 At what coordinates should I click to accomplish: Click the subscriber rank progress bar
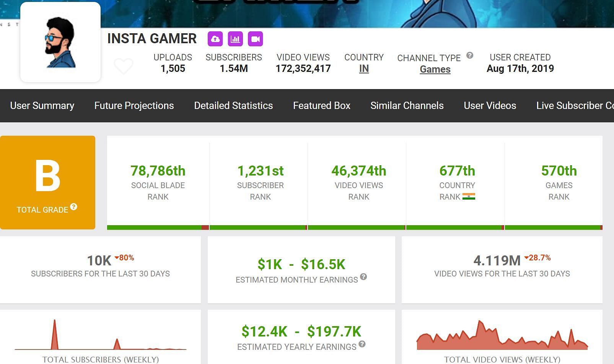click(259, 227)
